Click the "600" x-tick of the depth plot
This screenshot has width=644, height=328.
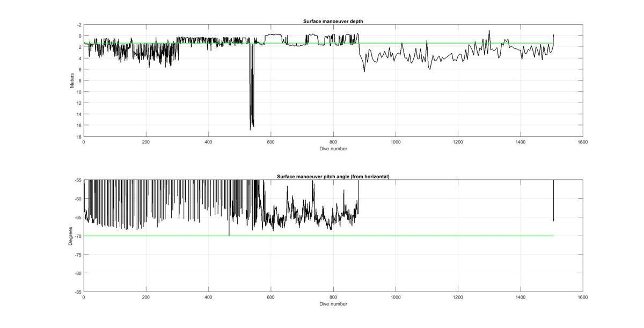[x=270, y=142]
